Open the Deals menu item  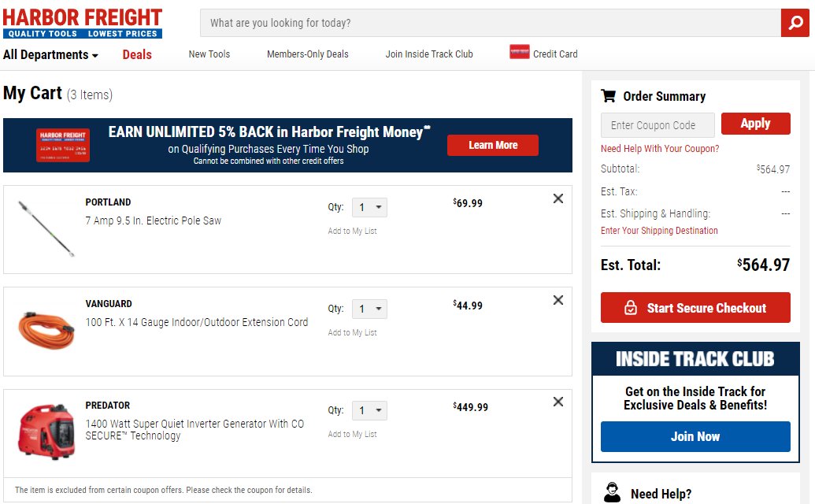point(137,54)
